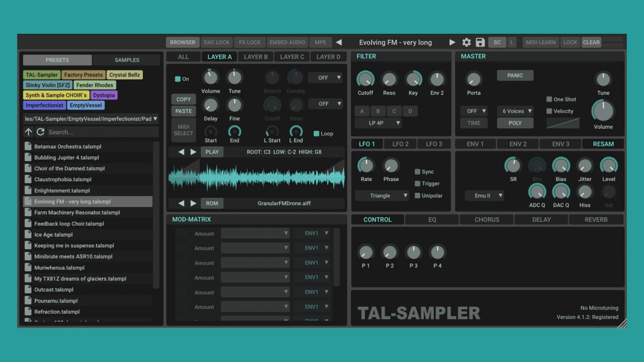Enable LFO Unipolar checkbox
The width and height of the screenshot is (644, 362).
coord(417,196)
